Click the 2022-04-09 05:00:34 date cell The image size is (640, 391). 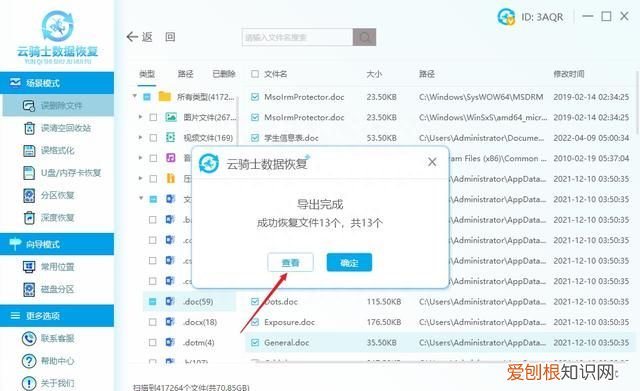coord(591,138)
